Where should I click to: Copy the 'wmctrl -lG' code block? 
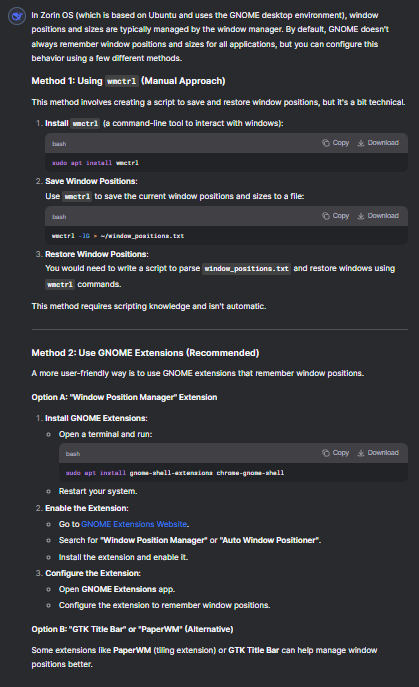[x=336, y=216]
